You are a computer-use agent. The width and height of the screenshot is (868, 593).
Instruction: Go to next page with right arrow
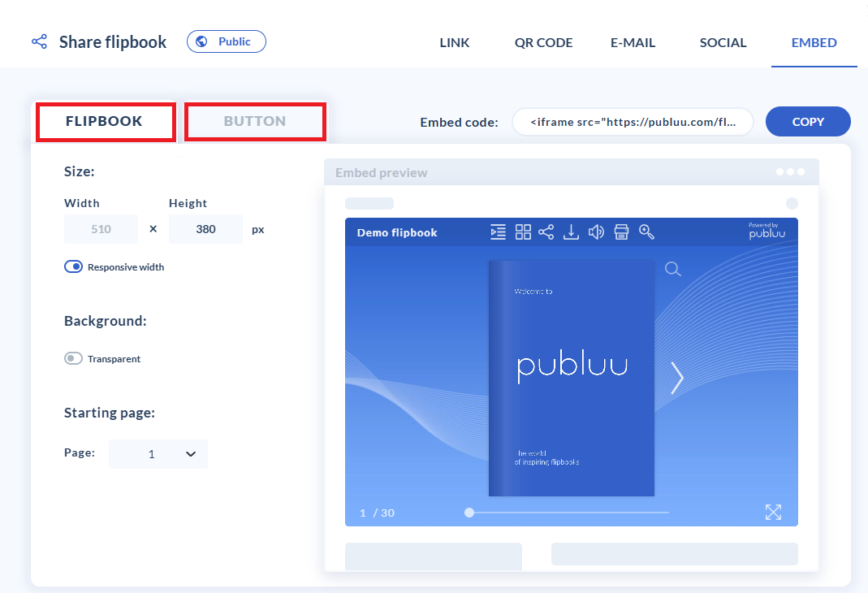click(677, 379)
